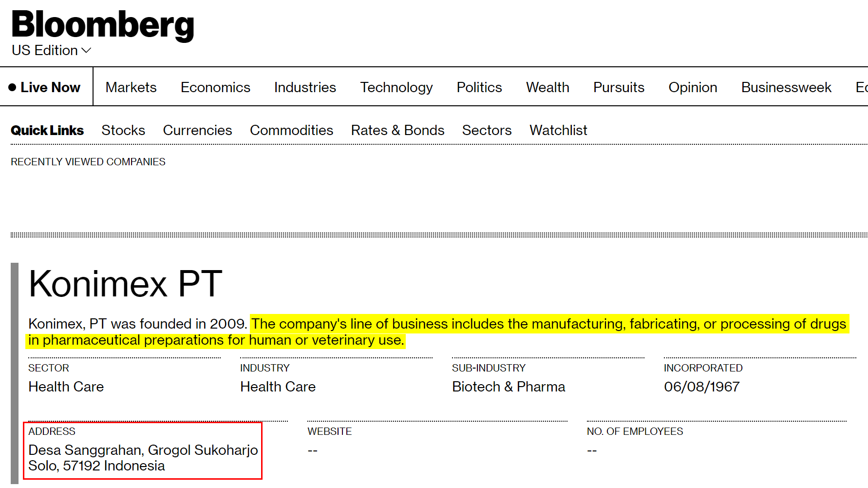Click the Sector value Health Care
This screenshot has width=868, height=488.
pyautogui.click(x=66, y=387)
